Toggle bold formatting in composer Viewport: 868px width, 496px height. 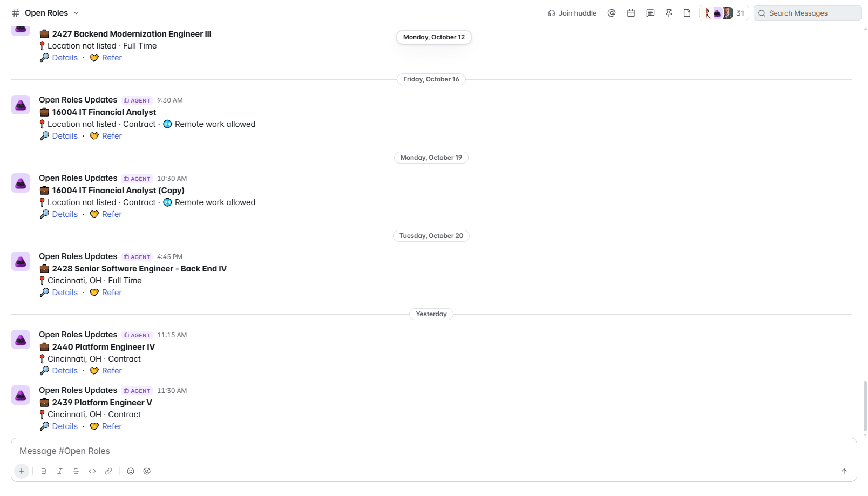point(44,471)
